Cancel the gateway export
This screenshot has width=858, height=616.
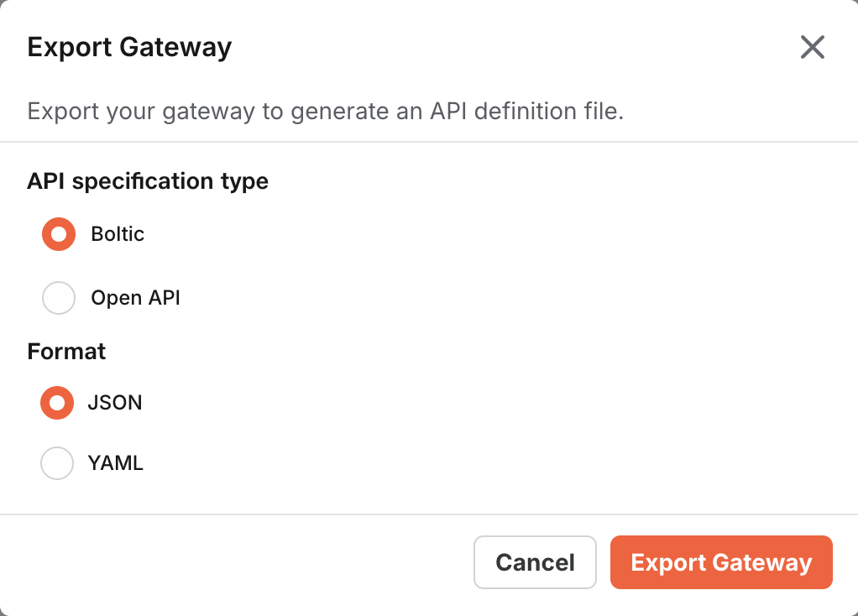(535, 562)
